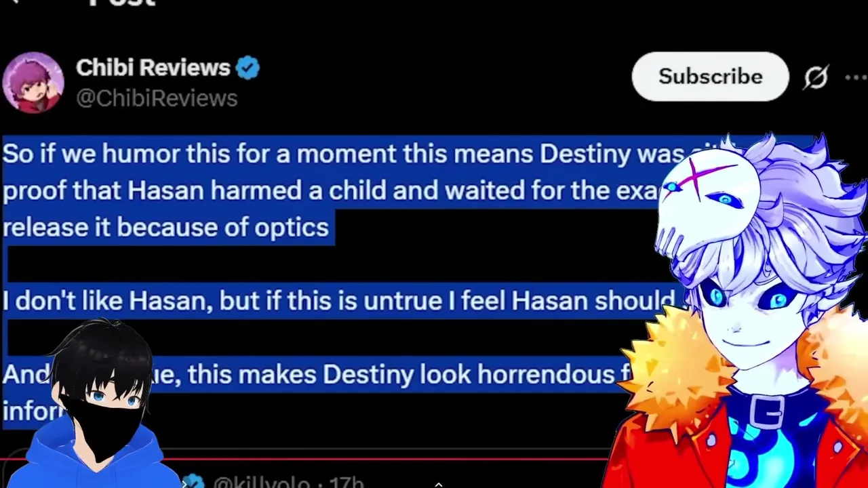Click the line beginning 'I don't like Hasan'
This screenshot has height=488, width=868.
click(339, 300)
